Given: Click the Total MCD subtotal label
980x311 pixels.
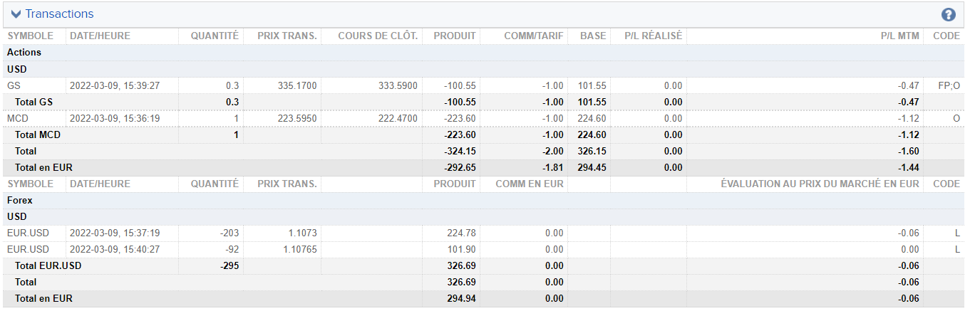Looking at the screenshot, I should coord(38,135).
